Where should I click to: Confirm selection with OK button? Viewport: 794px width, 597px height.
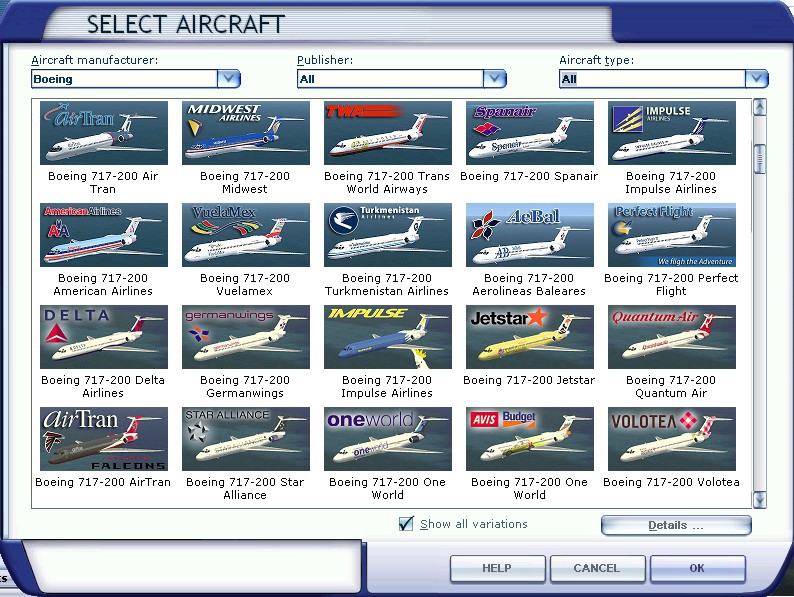pyautogui.click(x=697, y=568)
